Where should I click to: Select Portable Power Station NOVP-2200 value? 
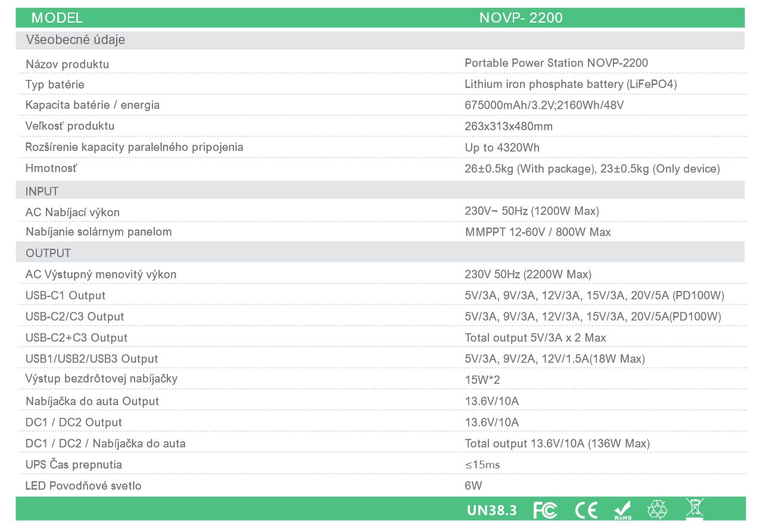[x=556, y=62]
